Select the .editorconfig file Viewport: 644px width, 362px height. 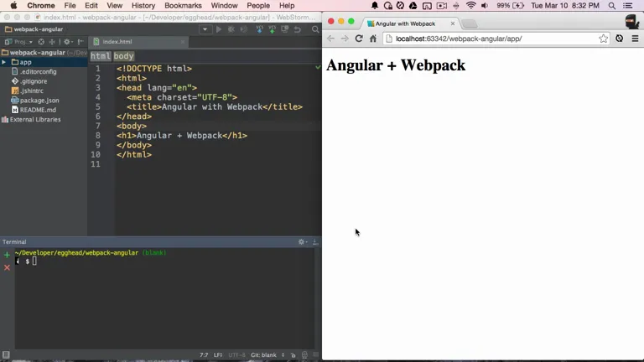point(39,71)
